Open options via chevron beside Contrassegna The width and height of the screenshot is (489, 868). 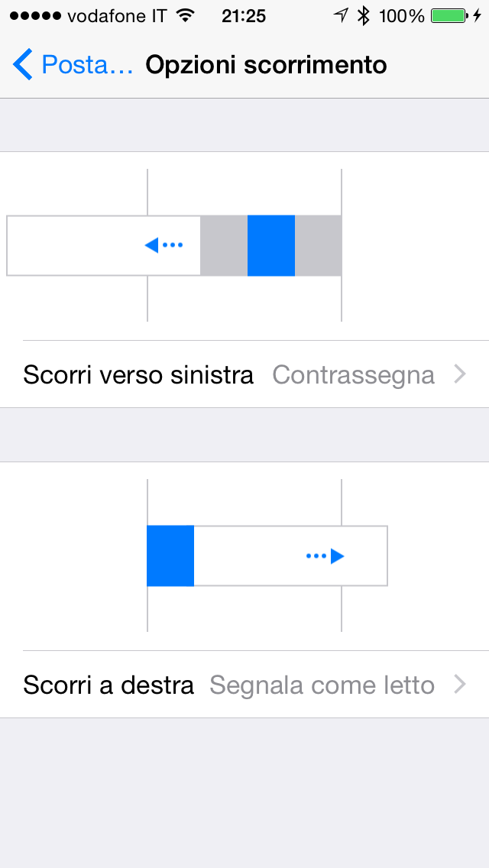click(x=459, y=374)
